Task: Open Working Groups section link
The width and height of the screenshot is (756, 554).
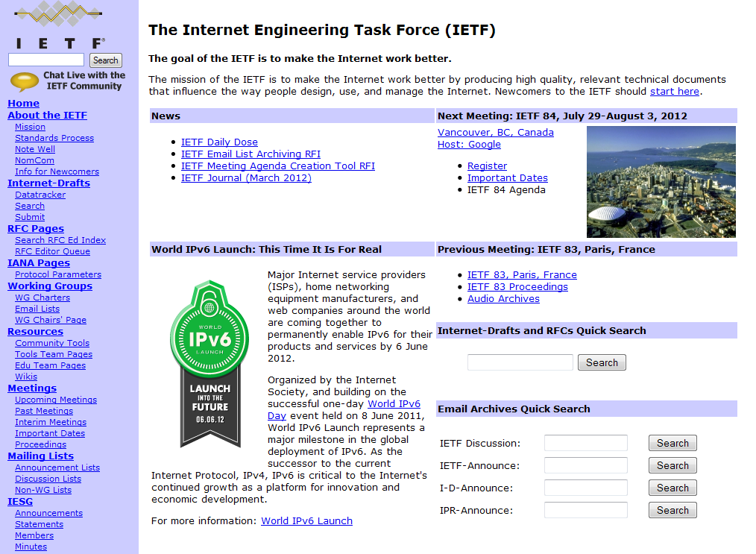Action: click(x=50, y=286)
